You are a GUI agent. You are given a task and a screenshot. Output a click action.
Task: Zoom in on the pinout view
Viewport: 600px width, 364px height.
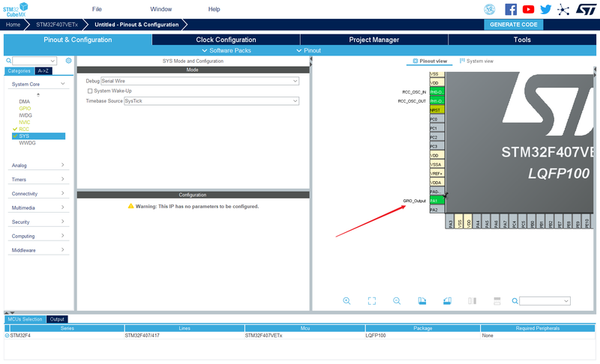pyautogui.click(x=346, y=301)
